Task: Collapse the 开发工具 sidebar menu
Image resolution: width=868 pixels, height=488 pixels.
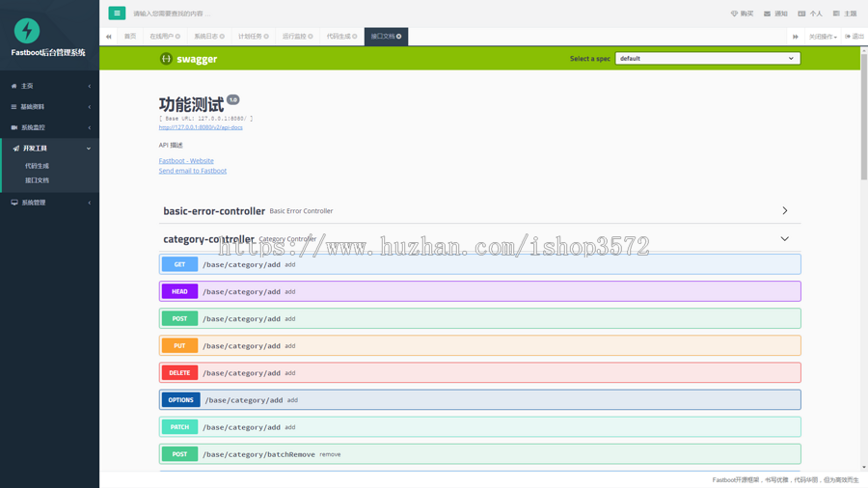Action: point(50,149)
